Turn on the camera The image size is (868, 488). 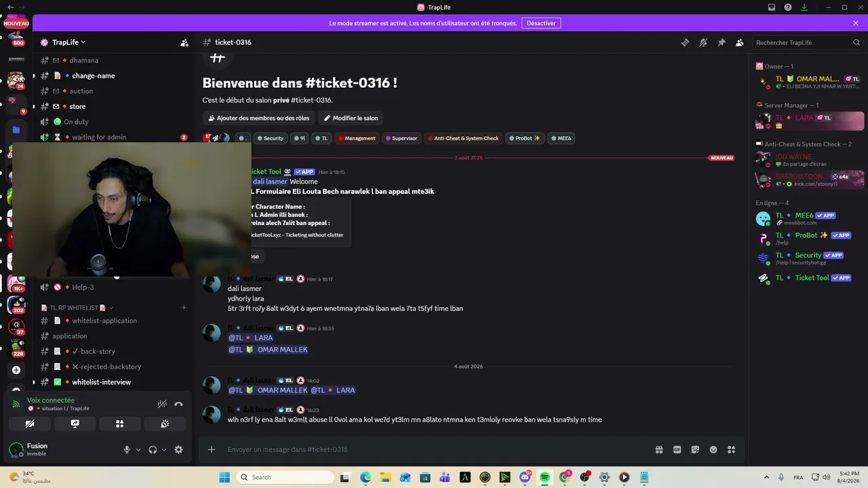[x=30, y=424]
